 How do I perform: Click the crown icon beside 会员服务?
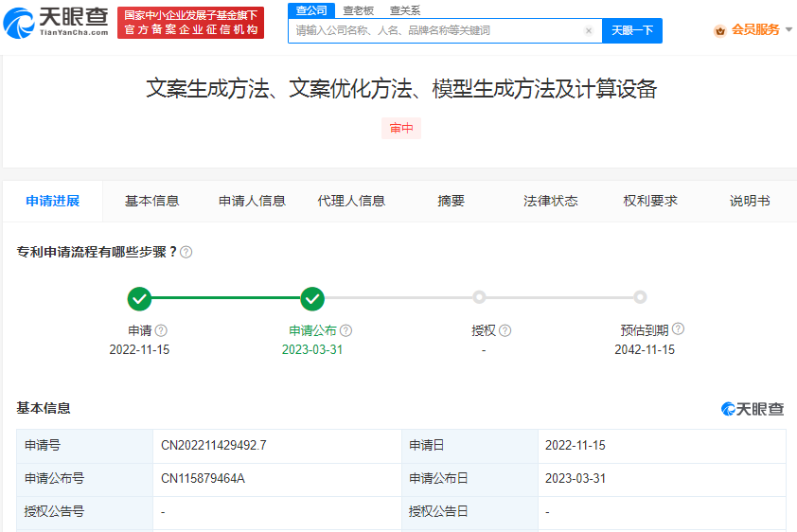tap(719, 30)
